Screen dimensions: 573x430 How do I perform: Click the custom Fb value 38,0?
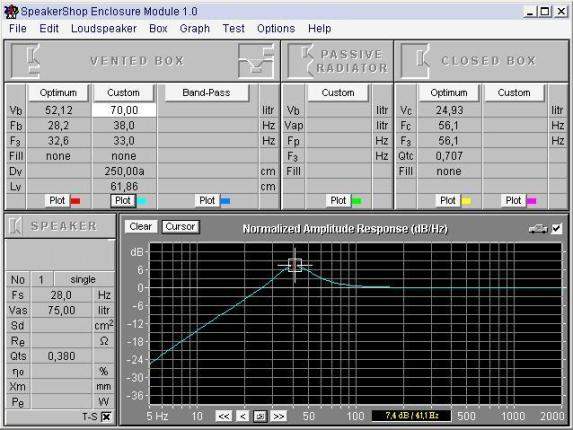tap(124, 126)
